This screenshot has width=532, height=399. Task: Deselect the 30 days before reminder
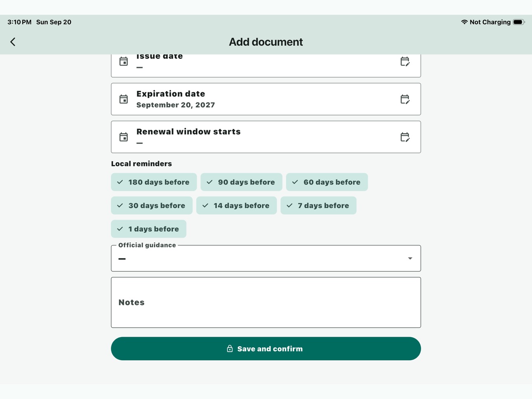pyautogui.click(x=152, y=206)
